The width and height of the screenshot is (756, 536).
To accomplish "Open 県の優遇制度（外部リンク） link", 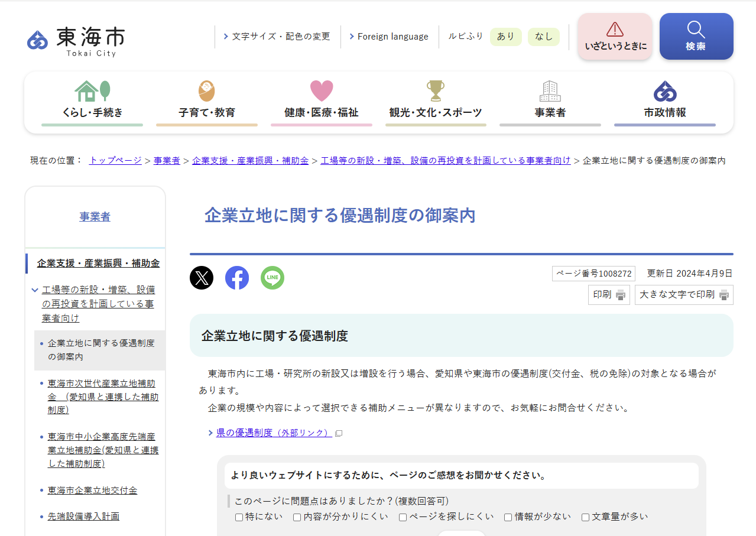I will [274, 433].
